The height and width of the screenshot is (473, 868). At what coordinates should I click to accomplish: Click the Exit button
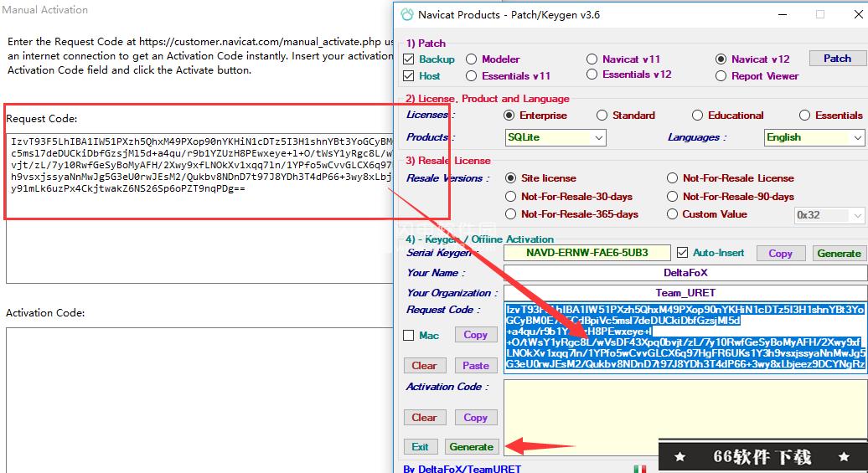420,447
